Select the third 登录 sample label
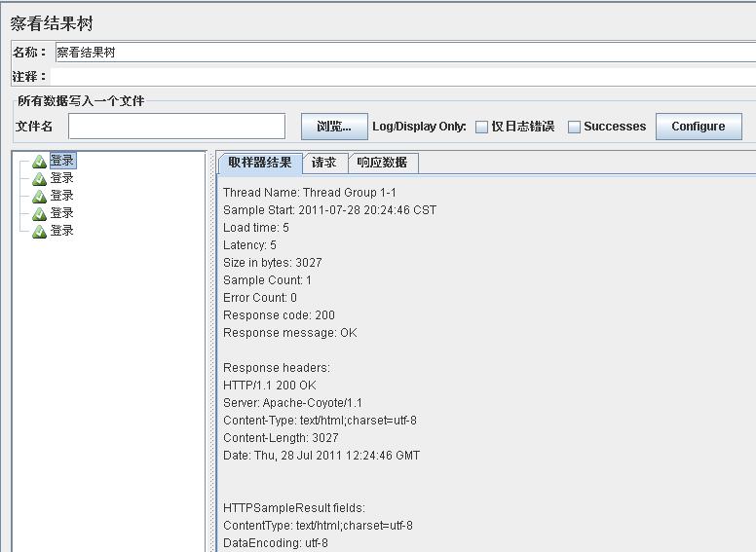The height and width of the screenshot is (552, 756). click(x=62, y=196)
